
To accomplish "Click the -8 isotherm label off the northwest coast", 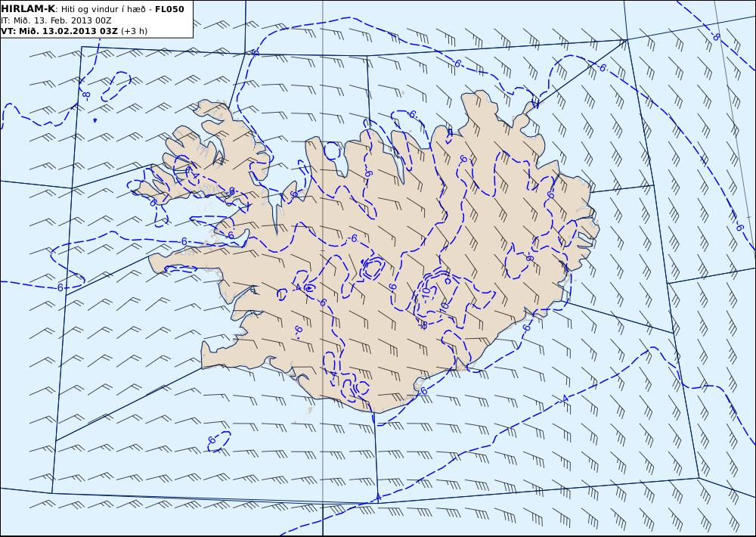I will coord(86,95).
